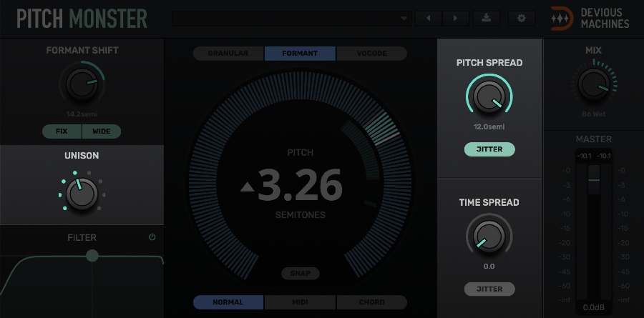Open settings with the gear icon
Screen dimensions: 644x318
(521, 18)
